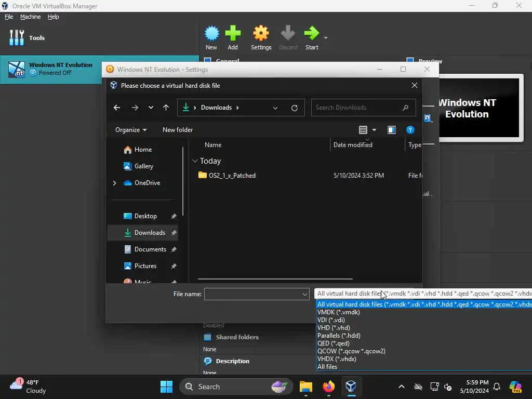Image resolution: width=532 pixels, height=399 pixels.
Task: Refresh the Downloads folder listing
Action: coord(295,108)
